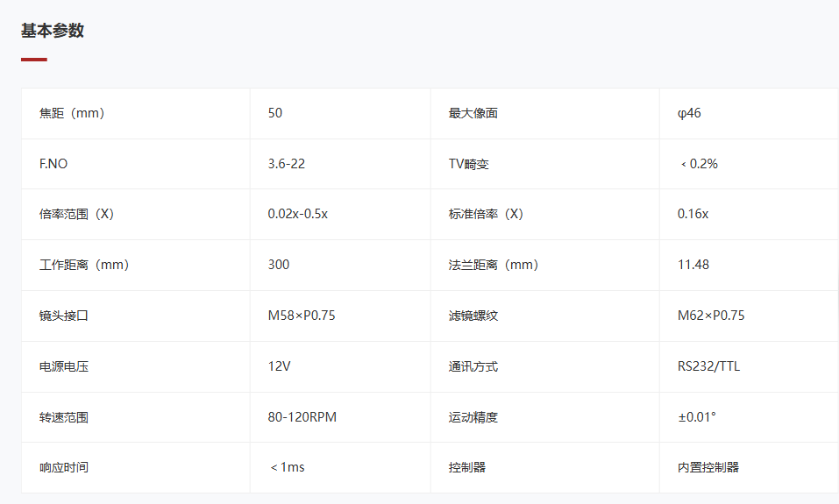Click the working distance value 300
Viewport: 839px width, 504px height.
279,265
